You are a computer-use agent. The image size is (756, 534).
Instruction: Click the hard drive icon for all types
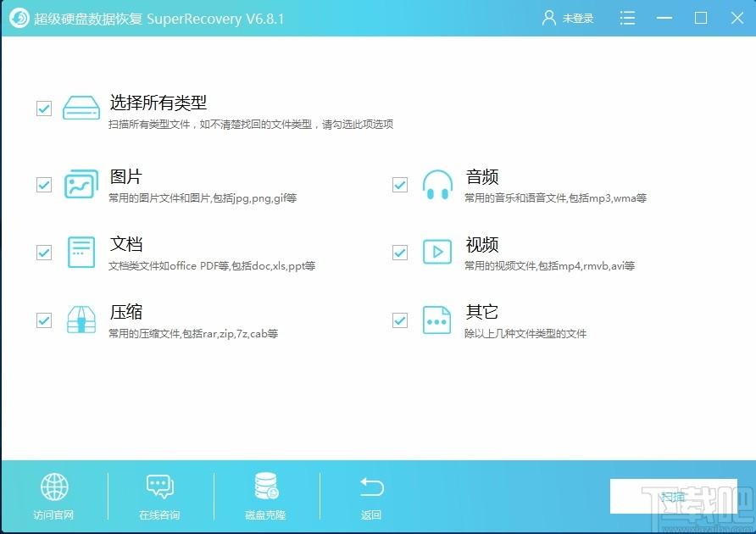[x=81, y=108]
